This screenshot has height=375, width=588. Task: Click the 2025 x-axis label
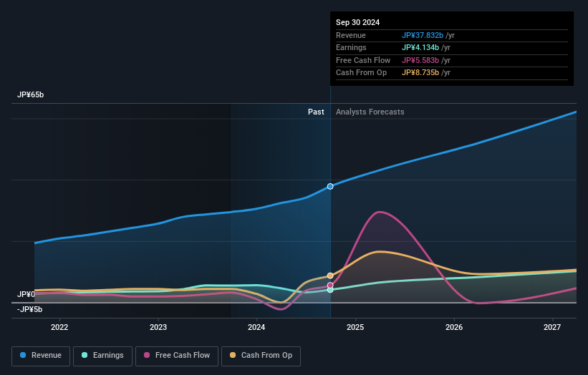355,327
